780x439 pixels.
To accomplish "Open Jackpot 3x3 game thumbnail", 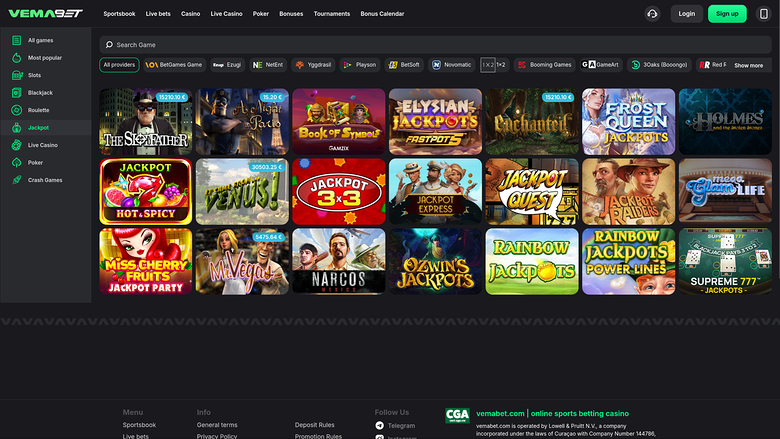I will click(x=339, y=191).
